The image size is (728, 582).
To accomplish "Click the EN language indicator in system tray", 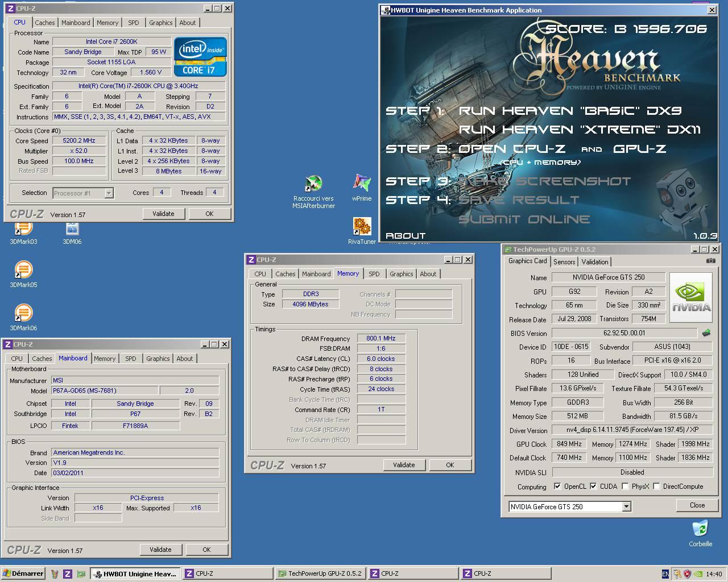I will pos(666,574).
